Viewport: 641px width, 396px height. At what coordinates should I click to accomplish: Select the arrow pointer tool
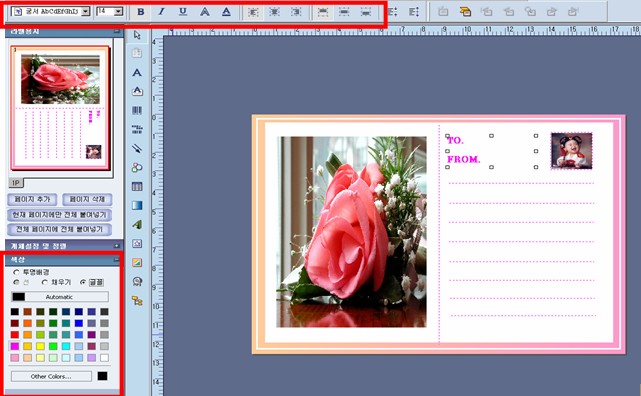coord(137,35)
